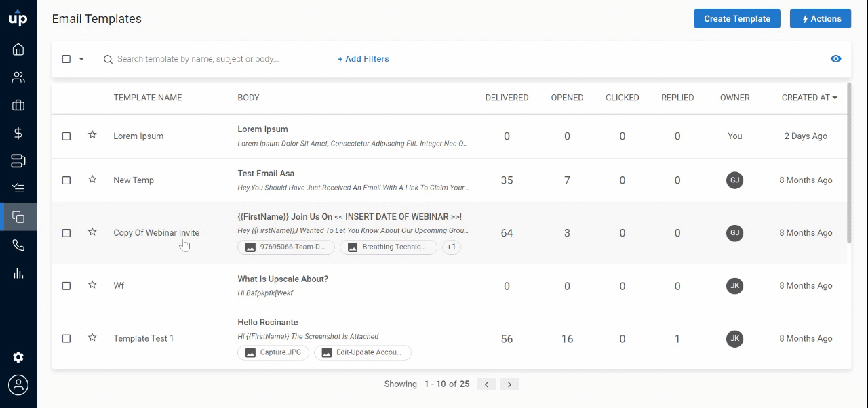This screenshot has height=408, width=868.
Task: Click the dollar sign deals icon
Action: click(x=18, y=133)
